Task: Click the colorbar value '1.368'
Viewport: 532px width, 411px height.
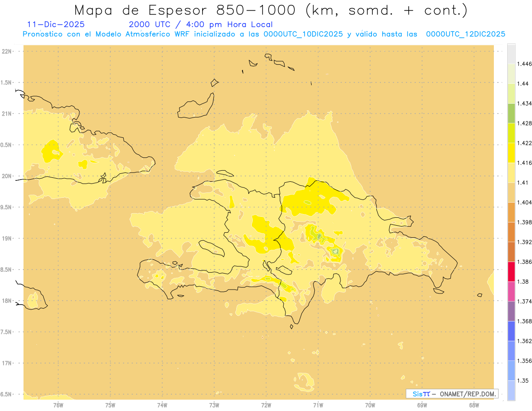Action: point(525,321)
